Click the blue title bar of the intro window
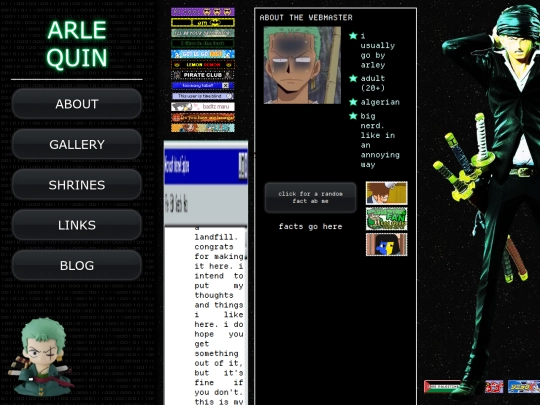540x405 pixels. [x=206, y=166]
